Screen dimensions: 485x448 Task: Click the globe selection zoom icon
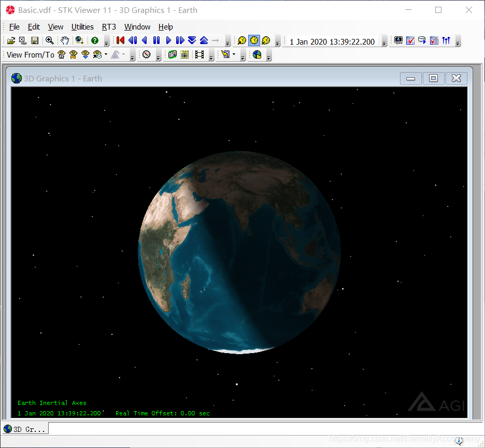click(x=79, y=40)
